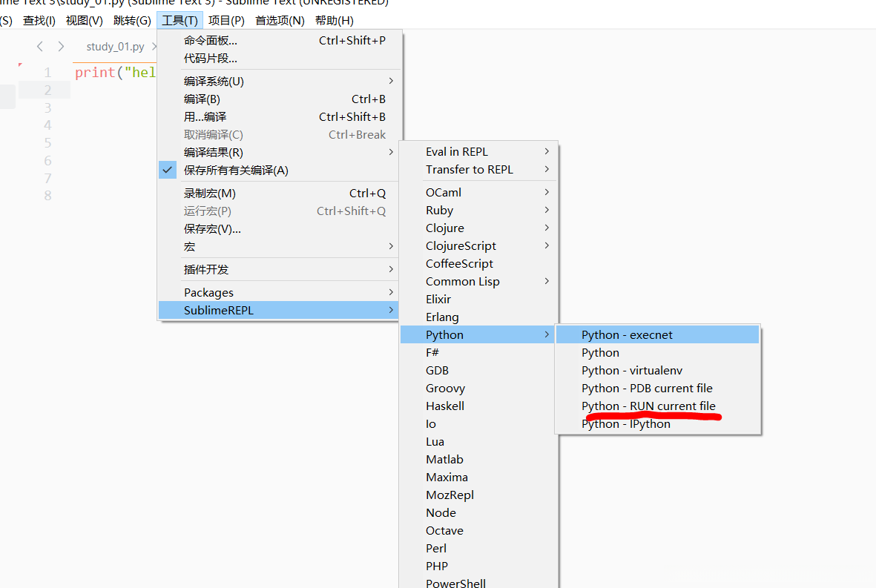Screen dimensions: 876x588
Task: Expand 插件开发 submenu
Action: tap(279, 269)
